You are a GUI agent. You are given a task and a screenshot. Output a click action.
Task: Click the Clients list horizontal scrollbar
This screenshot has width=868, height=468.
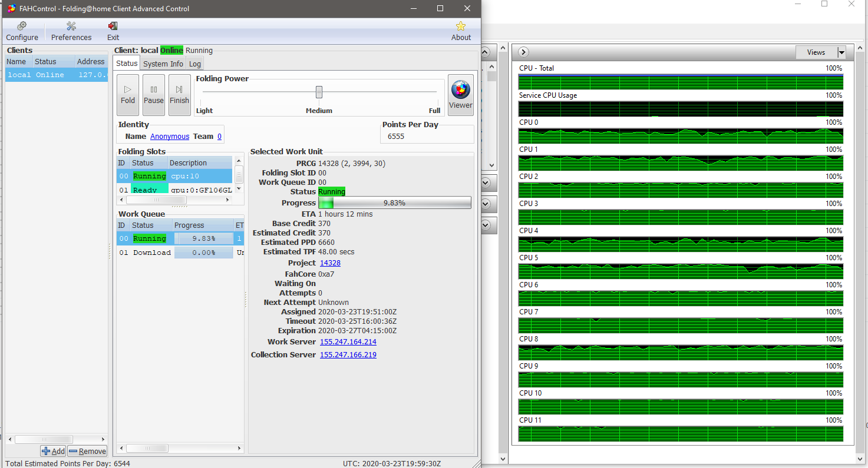[57, 439]
